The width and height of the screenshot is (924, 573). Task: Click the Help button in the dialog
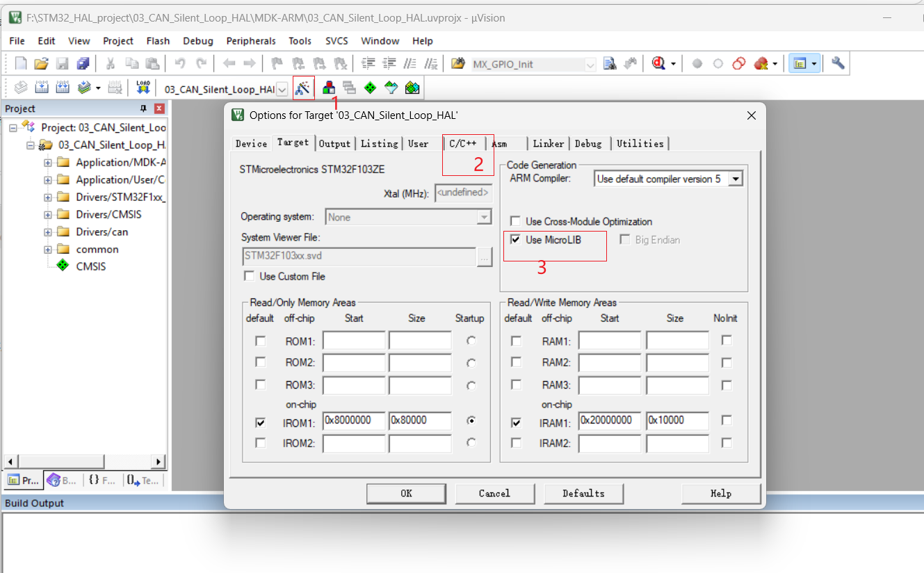click(720, 493)
